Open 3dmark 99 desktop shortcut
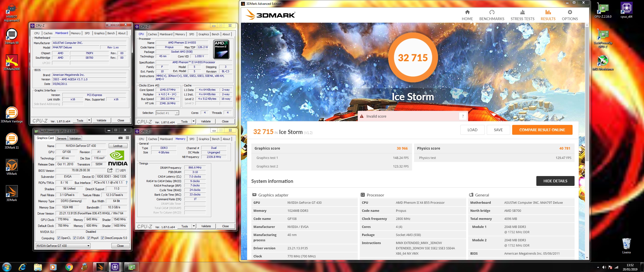 pos(12,37)
